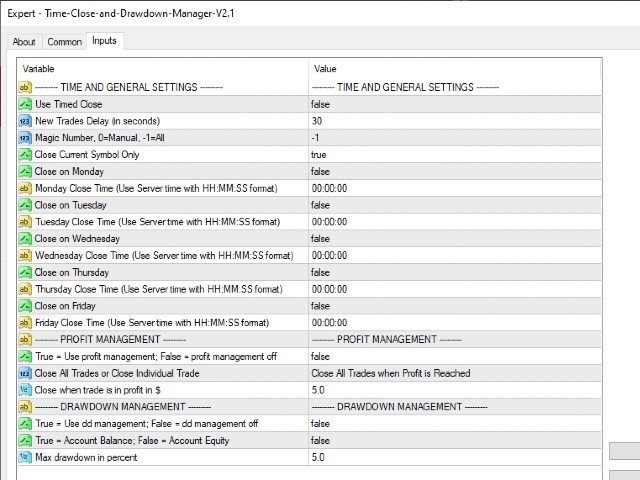Screen dimensions: 640x480
Task: Click the integer icon beside Magic Number
Action: [25, 138]
